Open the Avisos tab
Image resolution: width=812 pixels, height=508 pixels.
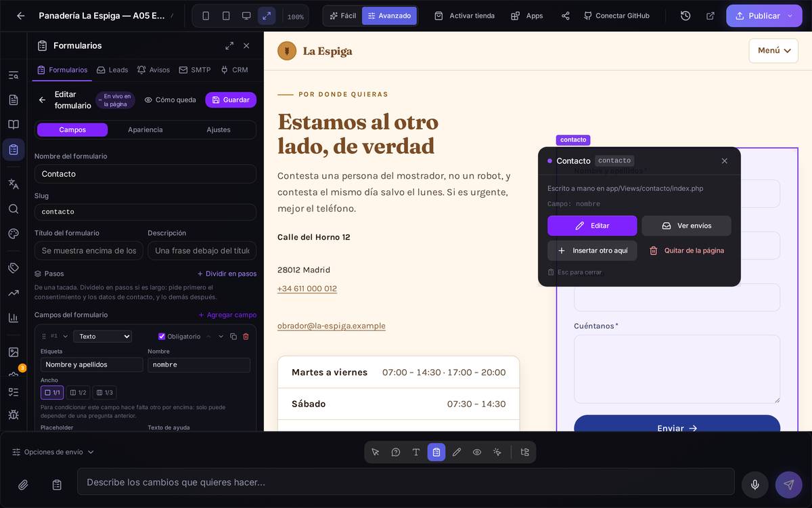(153, 70)
